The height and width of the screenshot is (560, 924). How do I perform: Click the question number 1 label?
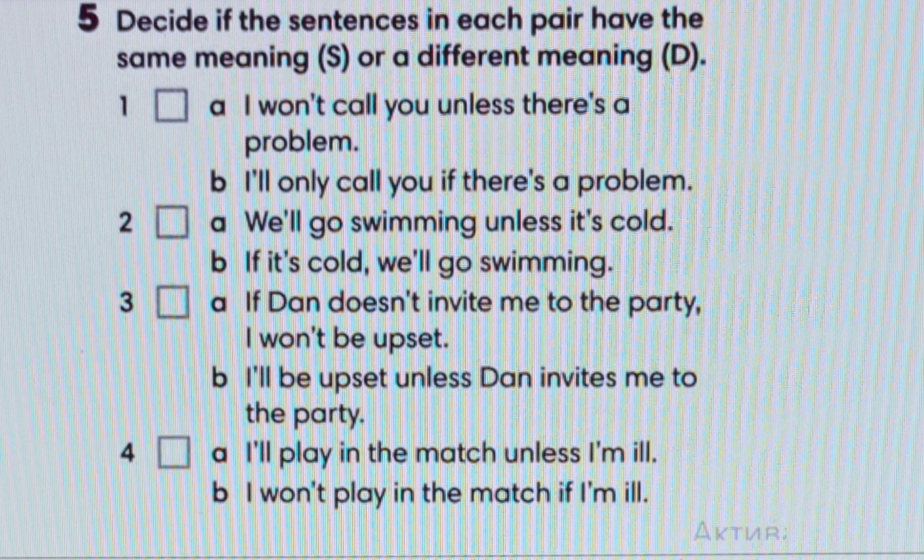[x=123, y=106]
